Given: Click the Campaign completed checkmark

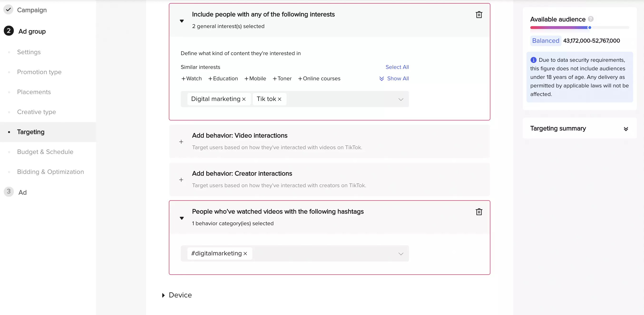Looking at the screenshot, I should point(8,10).
